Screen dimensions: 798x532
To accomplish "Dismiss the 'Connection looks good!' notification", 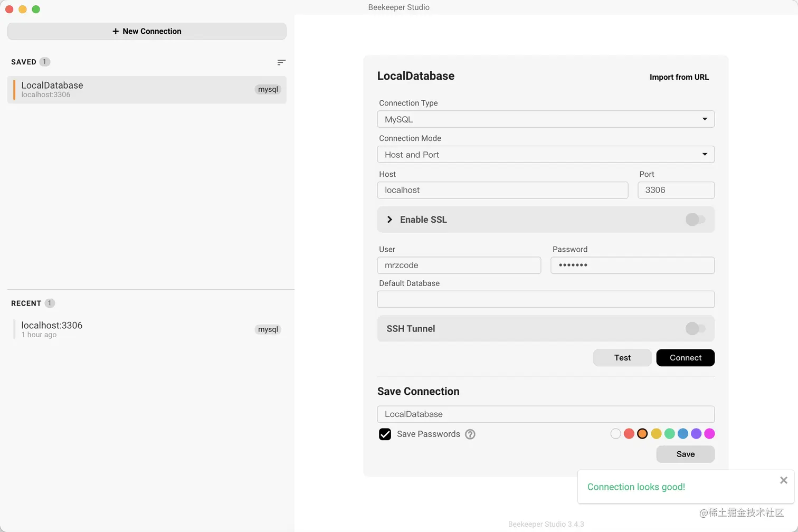I will (x=784, y=480).
